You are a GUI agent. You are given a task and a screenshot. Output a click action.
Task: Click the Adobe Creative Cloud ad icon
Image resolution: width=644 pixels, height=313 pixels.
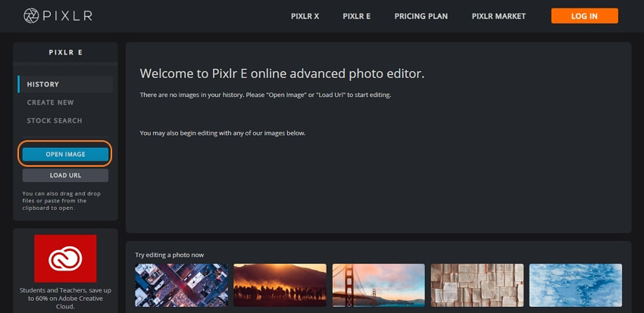click(65, 258)
